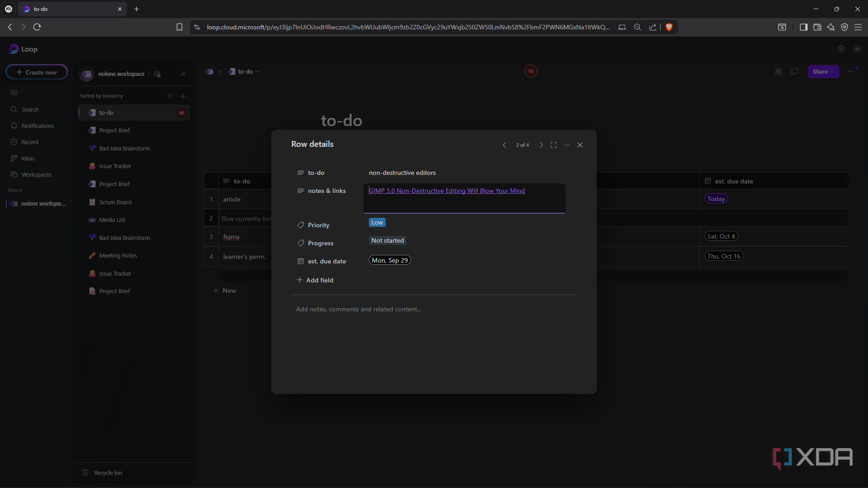Open the components grid icon near Share
Screen dimensions: 868x488
coord(778,71)
